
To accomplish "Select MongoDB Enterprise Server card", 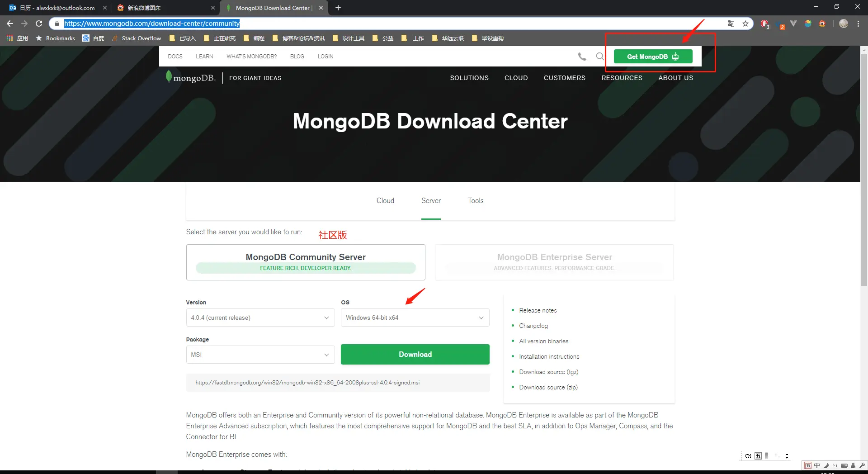I will pyautogui.click(x=554, y=262).
